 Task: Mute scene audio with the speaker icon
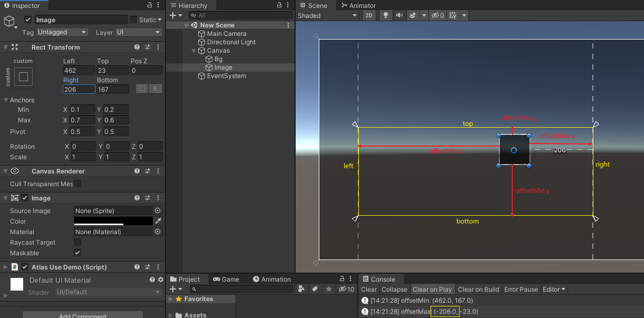tap(399, 15)
